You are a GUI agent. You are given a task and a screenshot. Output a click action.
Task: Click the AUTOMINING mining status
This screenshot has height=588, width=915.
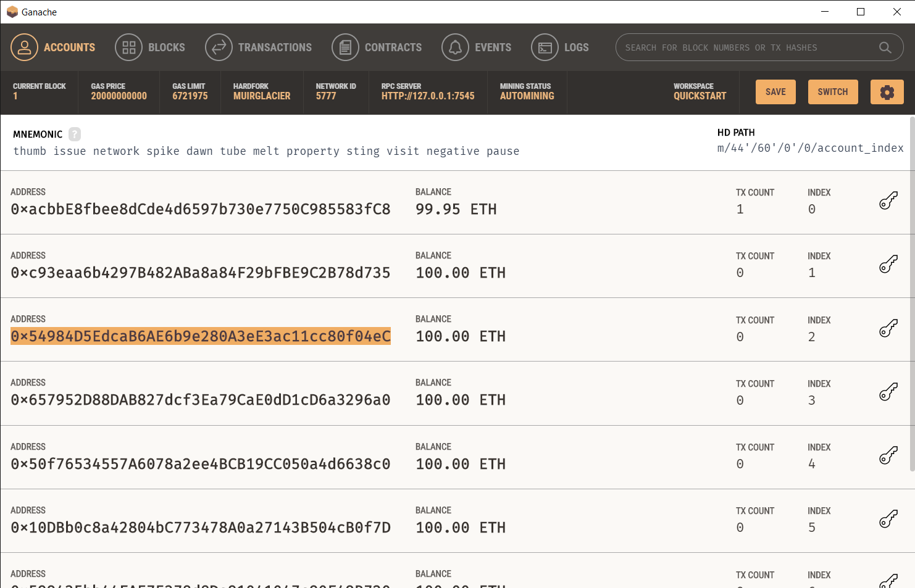527,96
